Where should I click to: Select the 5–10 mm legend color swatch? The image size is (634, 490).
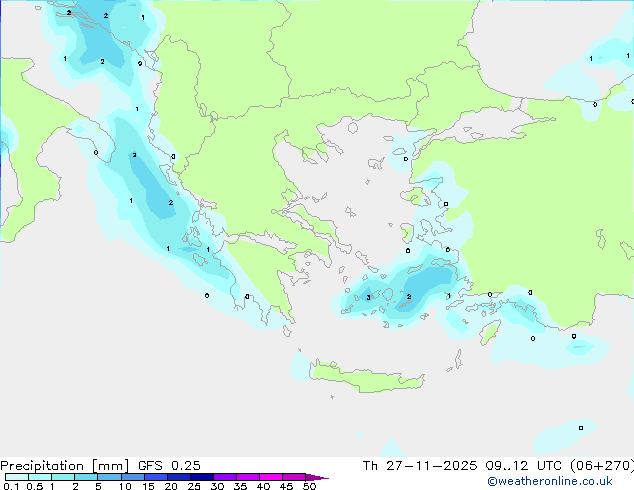109,477
